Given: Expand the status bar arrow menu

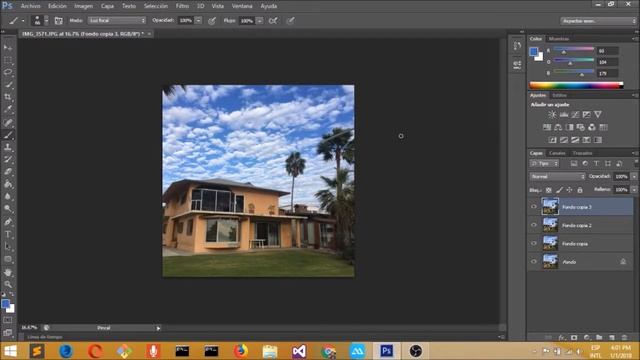Looking at the screenshot, I should [x=158, y=328].
